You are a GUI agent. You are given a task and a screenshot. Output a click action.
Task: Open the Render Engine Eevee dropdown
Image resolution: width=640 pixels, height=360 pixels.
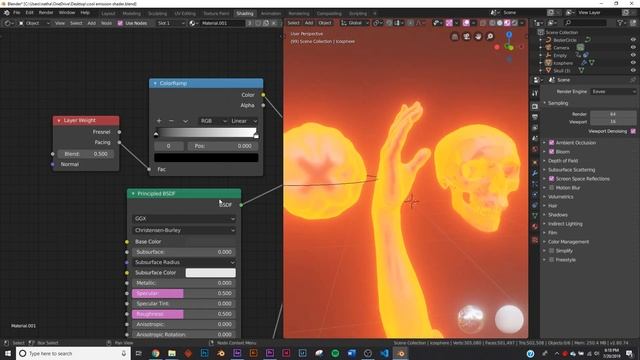point(613,92)
